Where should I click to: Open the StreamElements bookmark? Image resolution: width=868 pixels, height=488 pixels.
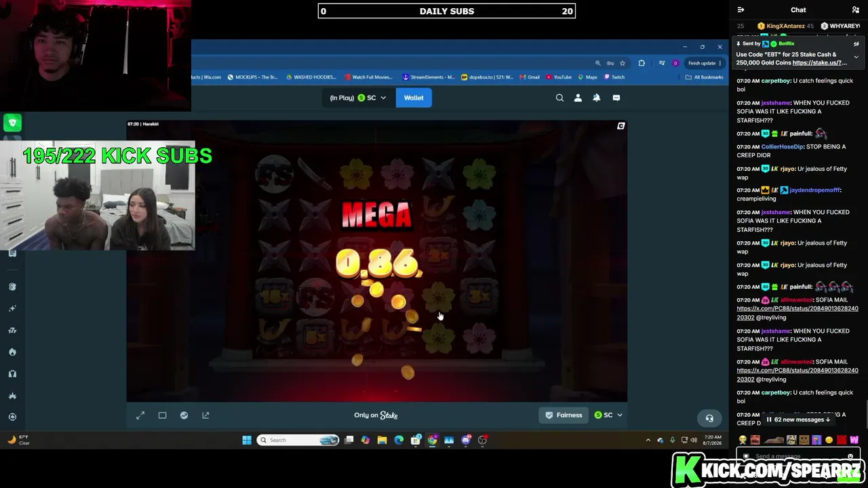coord(429,77)
